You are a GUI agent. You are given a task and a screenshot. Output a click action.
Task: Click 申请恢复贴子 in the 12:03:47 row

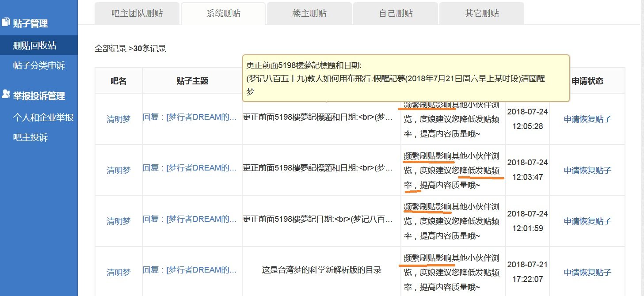click(587, 170)
